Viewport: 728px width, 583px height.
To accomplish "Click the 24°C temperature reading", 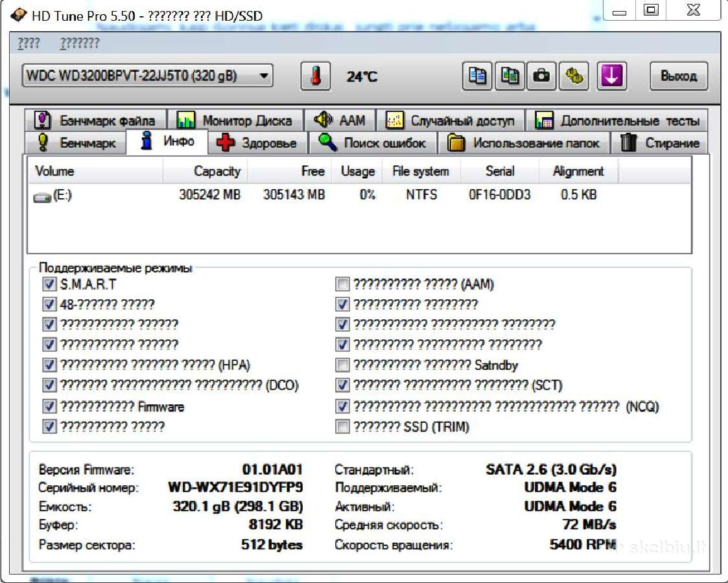I will (362, 76).
